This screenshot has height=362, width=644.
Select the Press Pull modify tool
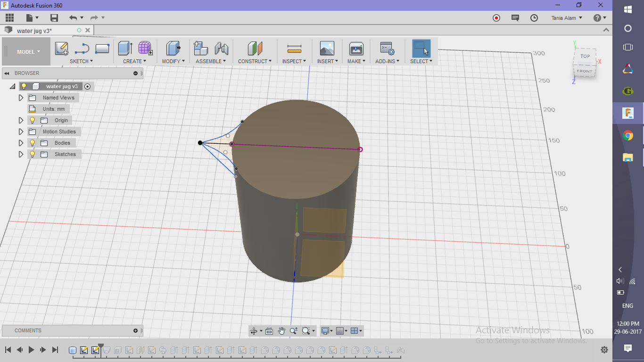[173, 48]
